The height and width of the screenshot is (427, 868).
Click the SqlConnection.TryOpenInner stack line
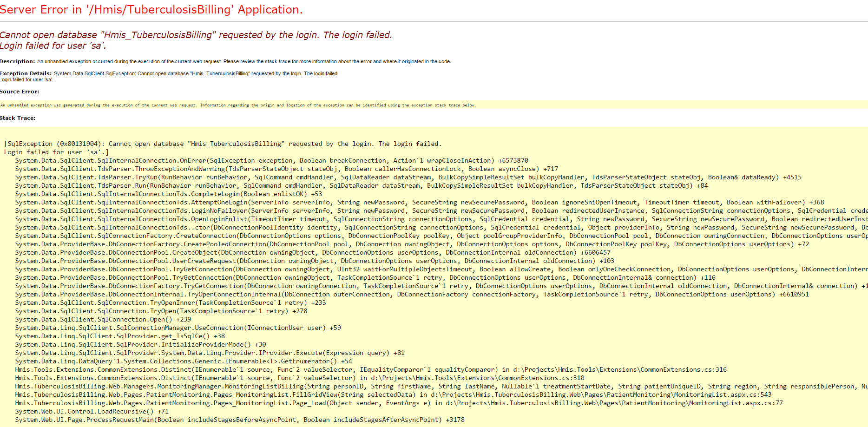pos(170,303)
